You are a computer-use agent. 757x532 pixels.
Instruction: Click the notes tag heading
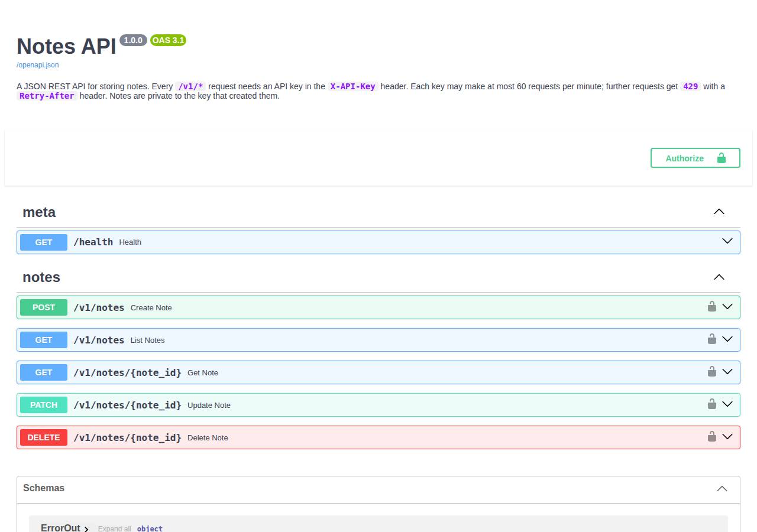(x=41, y=277)
